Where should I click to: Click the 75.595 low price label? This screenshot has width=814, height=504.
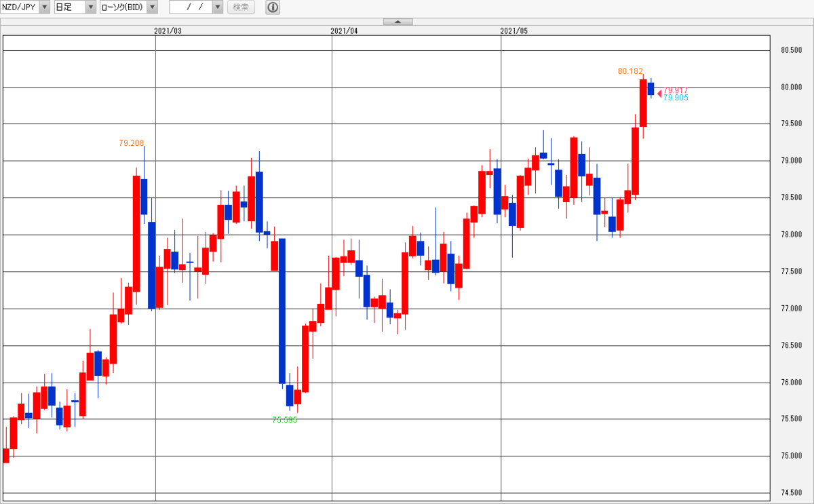point(285,420)
